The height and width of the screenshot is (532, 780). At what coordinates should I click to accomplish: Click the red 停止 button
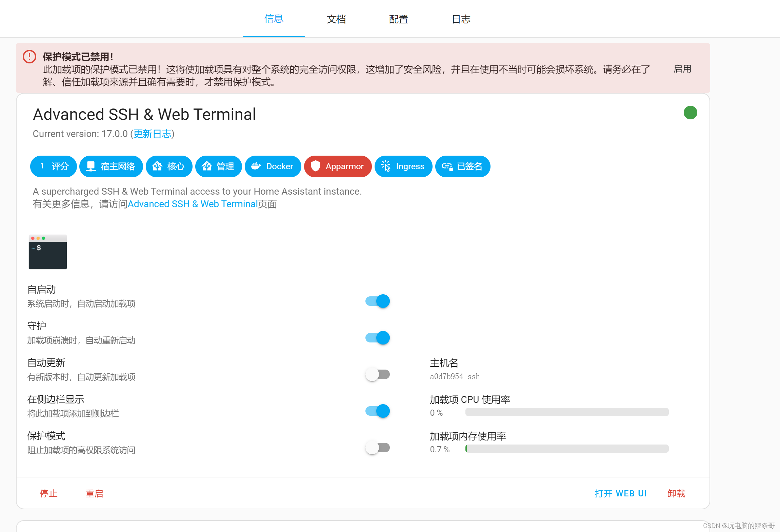pyautogui.click(x=49, y=493)
